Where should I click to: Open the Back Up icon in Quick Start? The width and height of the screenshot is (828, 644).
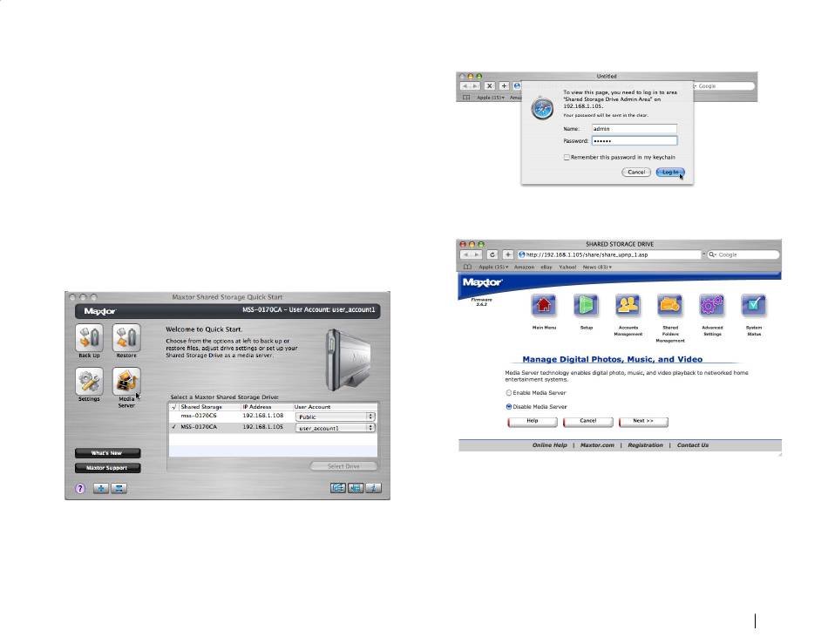click(89, 338)
